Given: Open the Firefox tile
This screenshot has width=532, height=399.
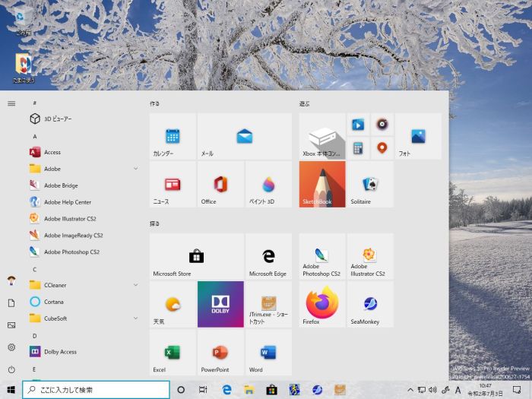Looking at the screenshot, I should point(322,304).
